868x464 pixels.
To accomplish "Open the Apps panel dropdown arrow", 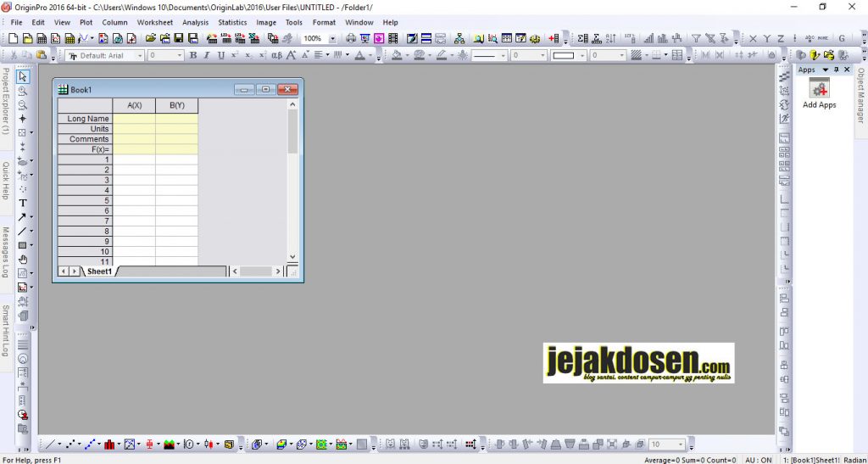I will pyautogui.click(x=826, y=70).
